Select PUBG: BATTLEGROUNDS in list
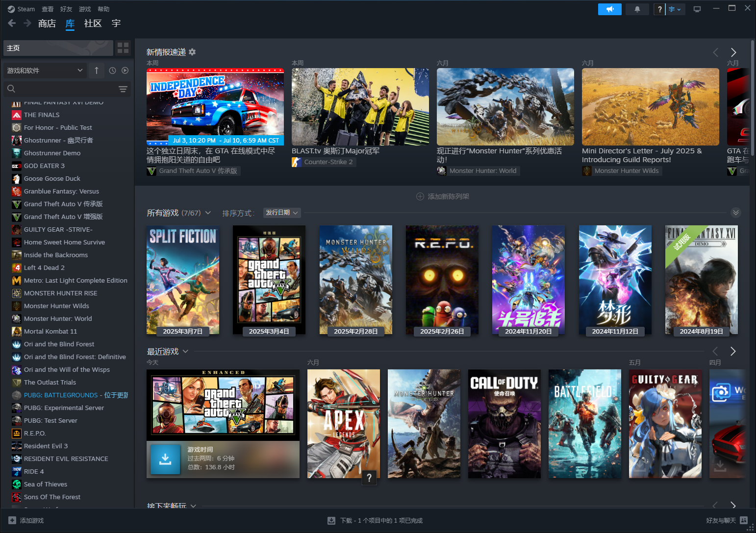The image size is (756, 533). point(71,395)
